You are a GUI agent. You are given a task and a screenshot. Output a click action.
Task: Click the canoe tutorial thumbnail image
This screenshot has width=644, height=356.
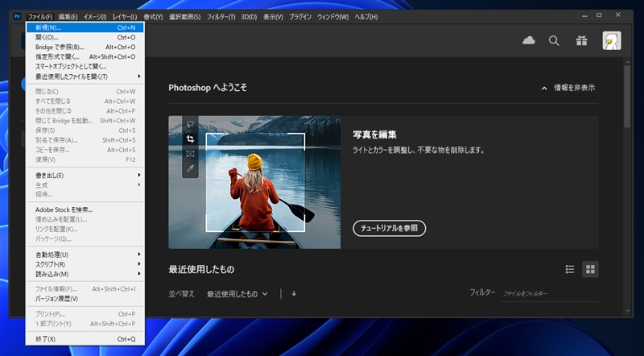254,182
